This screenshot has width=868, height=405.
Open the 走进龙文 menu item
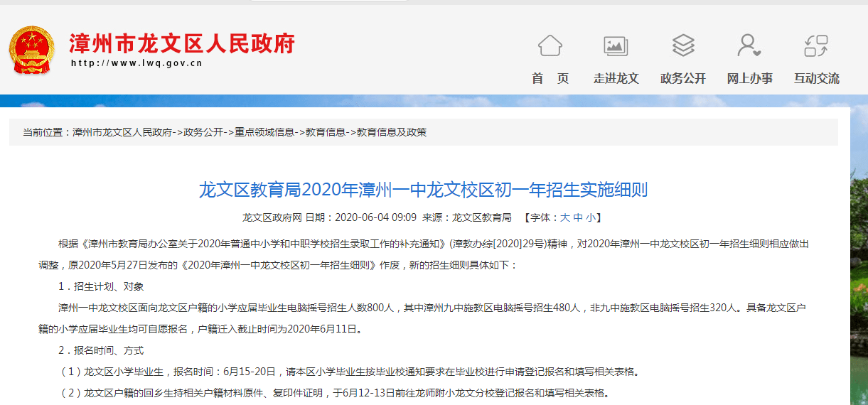616,79
